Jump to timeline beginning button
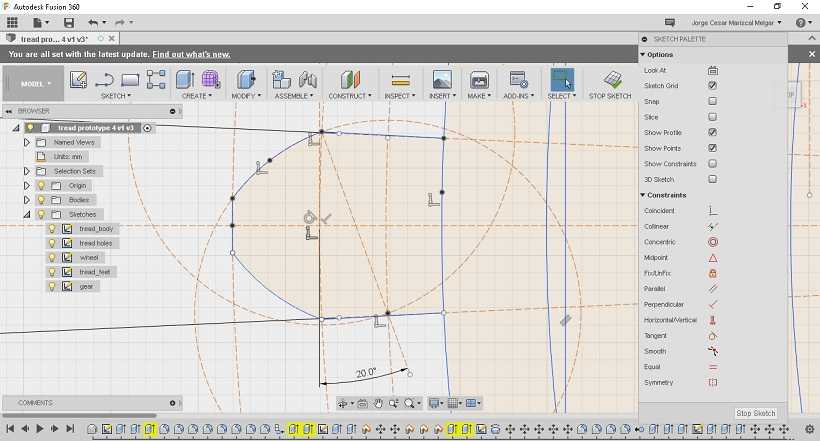 tap(10, 428)
